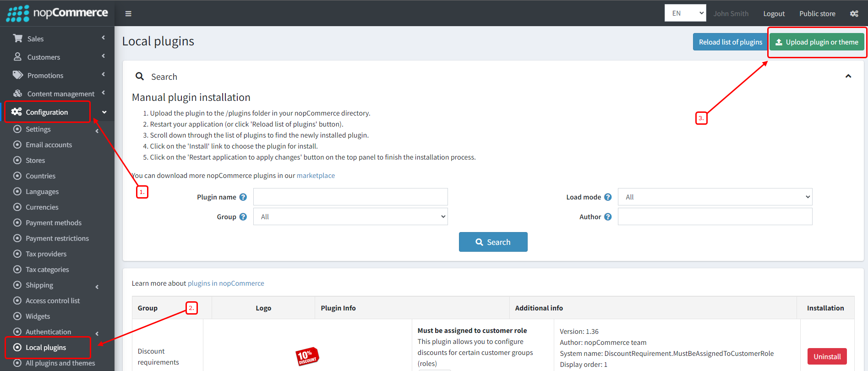Click the 10% discount plugin logo
Viewport: 868px width, 371px height.
pos(307,356)
